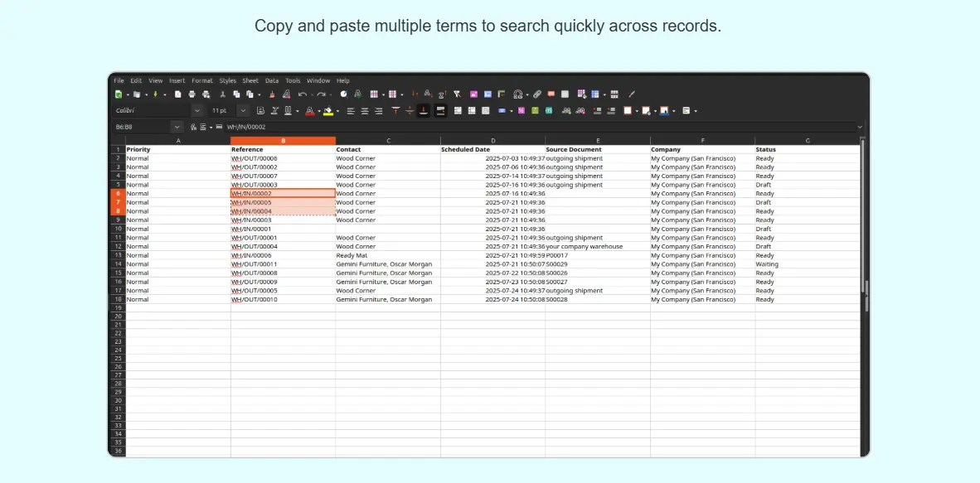Select row 13 header
Image resolution: width=980 pixels, height=483 pixels.
point(118,255)
